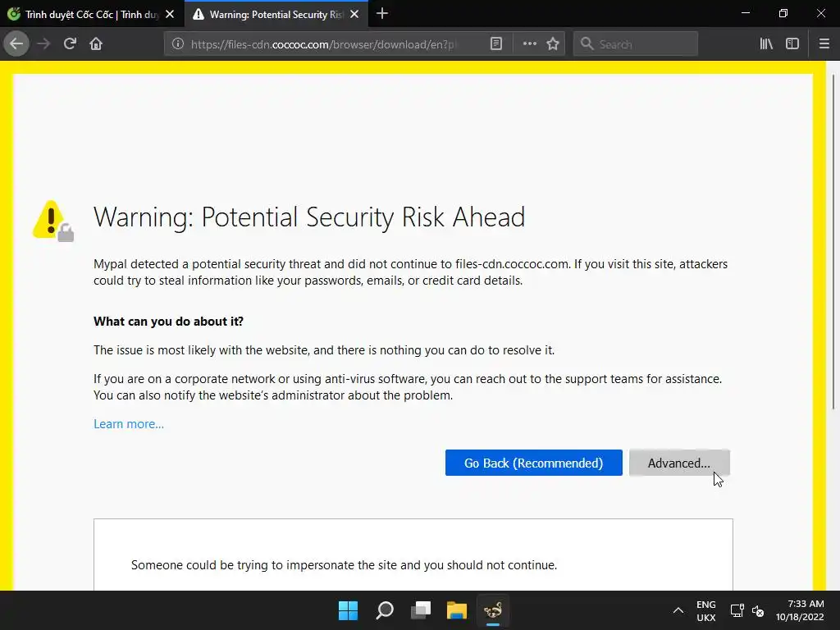Viewport: 840px width, 630px height.
Task: Switch to the Trình duyệt Cốc Cốc tab
Action: tap(91, 15)
